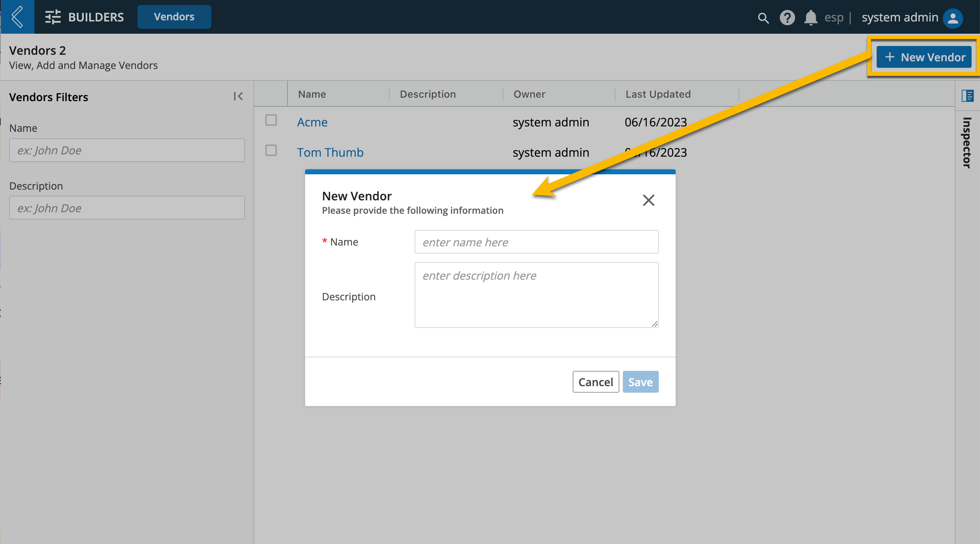Click the back chevron logo icon
The image size is (980, 544).
tap(17, 17)
